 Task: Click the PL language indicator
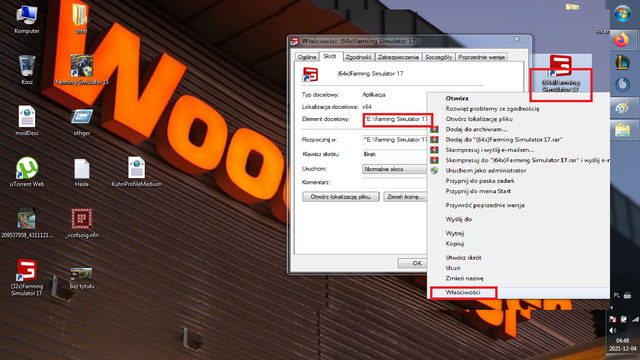tap(616, 295)
